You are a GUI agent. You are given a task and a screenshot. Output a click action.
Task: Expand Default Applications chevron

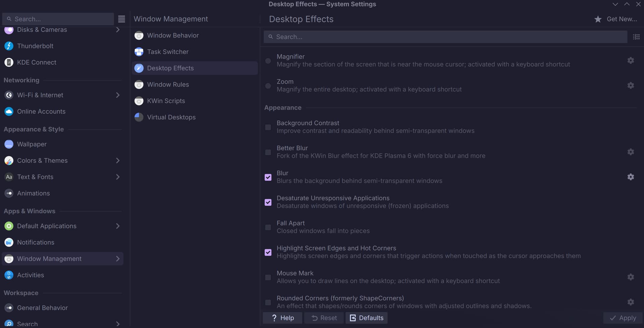click(118, 226)
